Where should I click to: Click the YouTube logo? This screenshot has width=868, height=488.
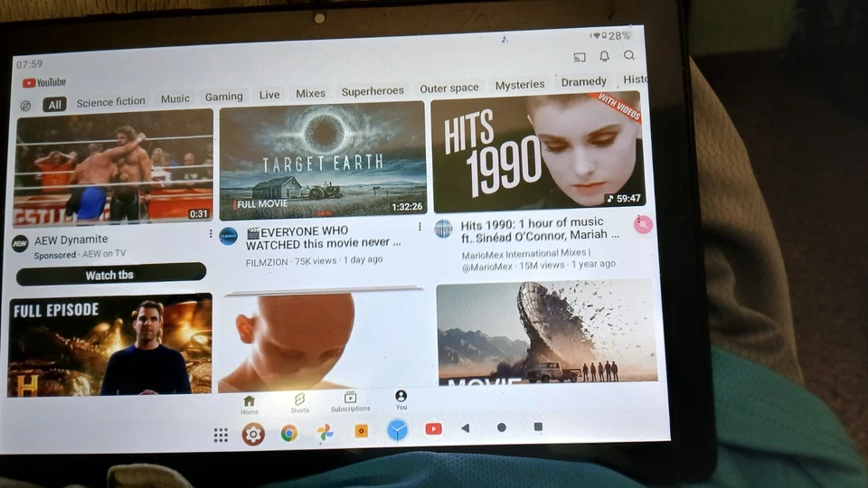[44, 82]
